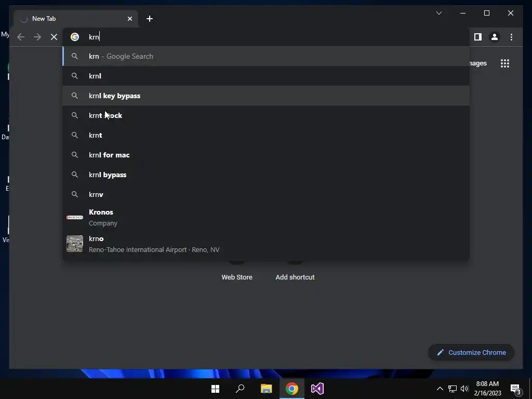Screen dimensions: 532x399
Task: Open the Google apps grid
Action: pos(505,63)
